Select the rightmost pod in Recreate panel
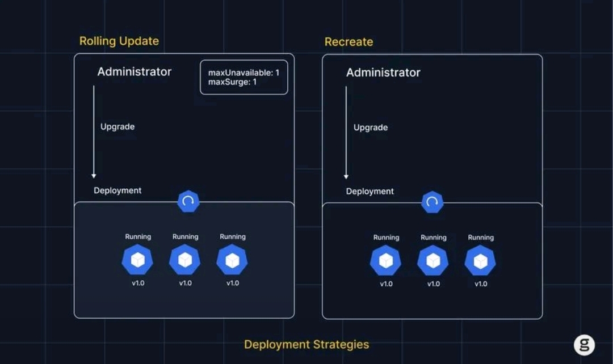613x364 pixels. [480, 261]
